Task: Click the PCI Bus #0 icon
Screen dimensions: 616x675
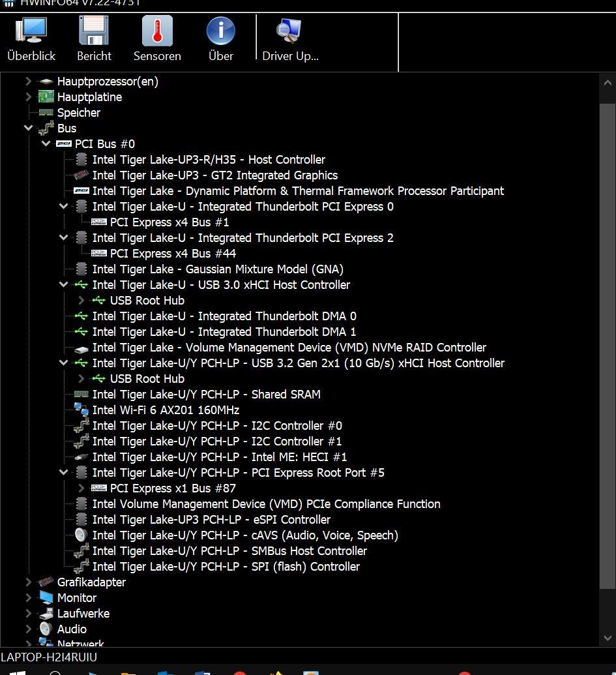Action: [x=64, y=143]
